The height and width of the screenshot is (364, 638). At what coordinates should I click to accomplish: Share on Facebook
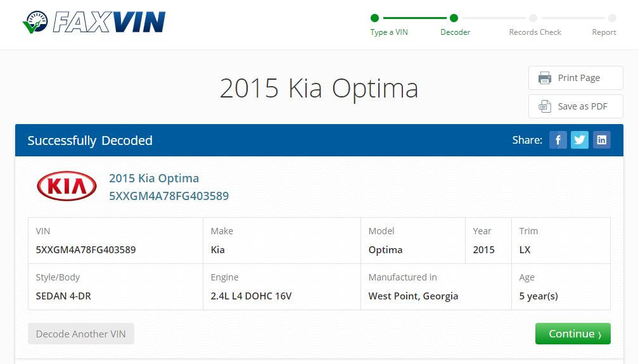558,140
